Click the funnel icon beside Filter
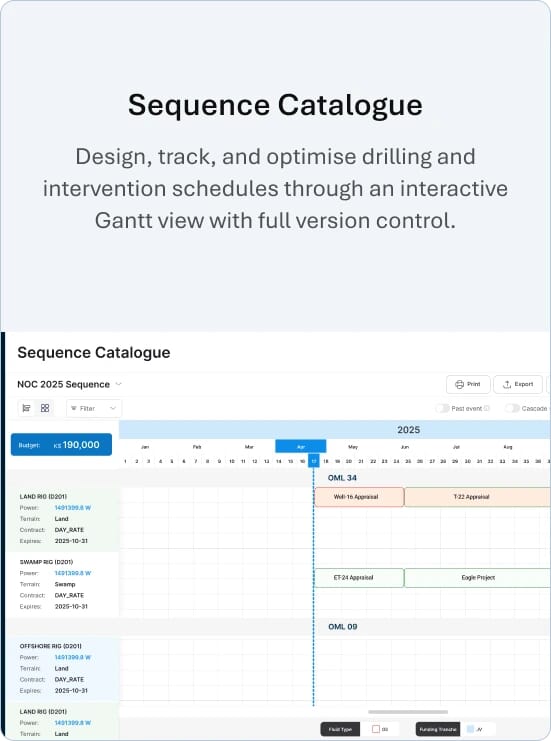551x741 pixels. click(74, 408)
